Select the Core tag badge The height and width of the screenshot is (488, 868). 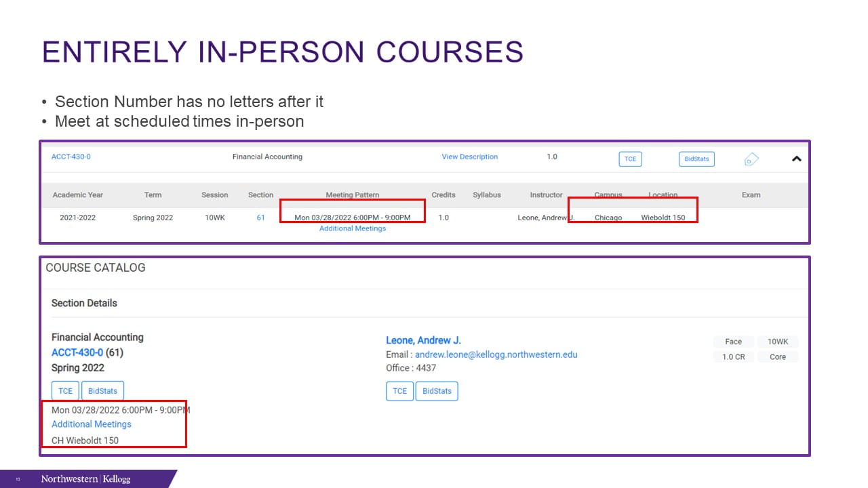777,357
